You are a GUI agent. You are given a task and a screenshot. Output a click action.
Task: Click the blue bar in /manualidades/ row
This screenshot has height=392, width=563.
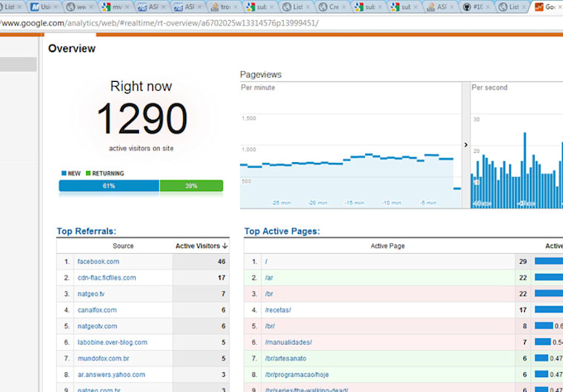click(x=542, y=342)
